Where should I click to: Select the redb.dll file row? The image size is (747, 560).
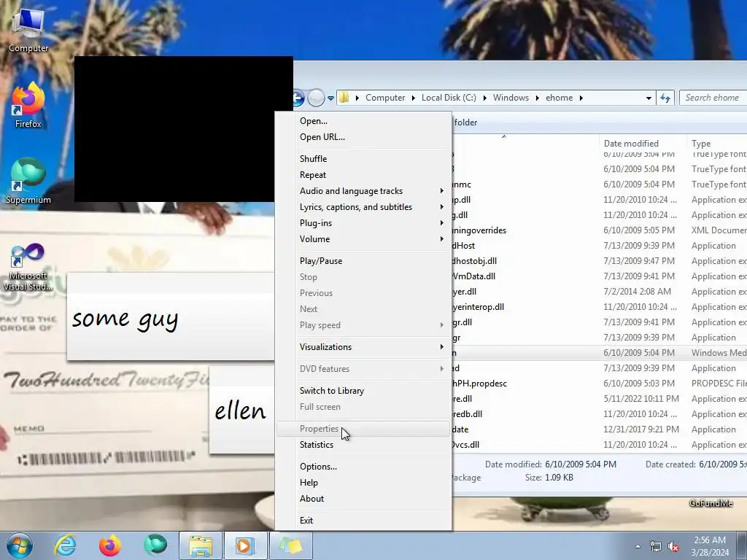coord(600,414)
